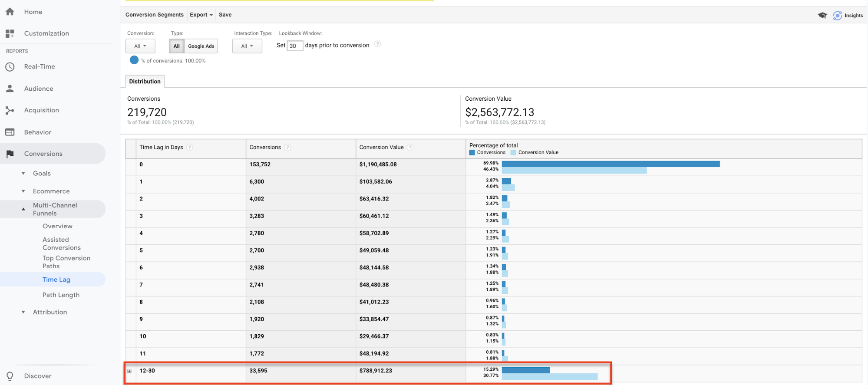Collapse the Multi-Channel Funnels section

click(23, 209)
